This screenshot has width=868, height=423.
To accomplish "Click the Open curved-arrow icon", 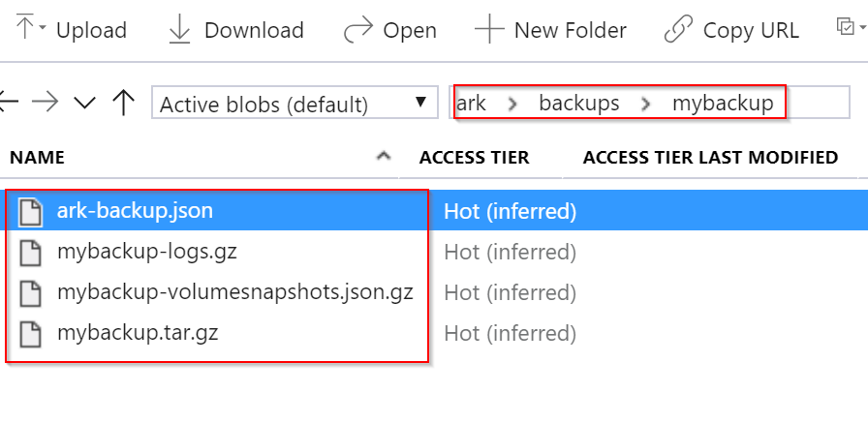I will tap(358, 30).
